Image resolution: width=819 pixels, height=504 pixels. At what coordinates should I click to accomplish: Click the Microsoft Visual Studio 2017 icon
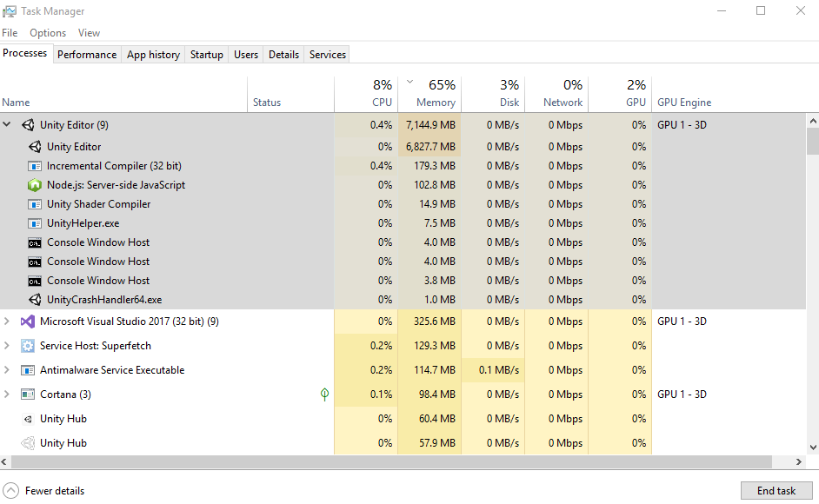(x=27, y=321)
